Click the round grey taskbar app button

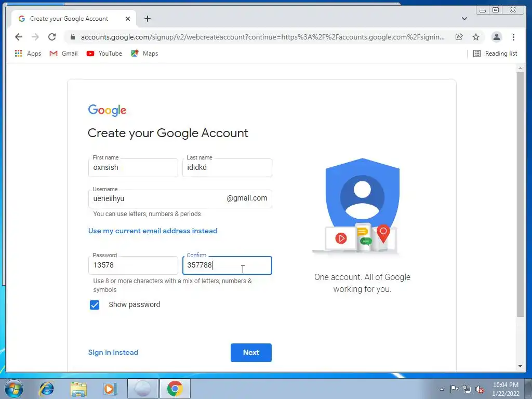click(x=143, y=389)
